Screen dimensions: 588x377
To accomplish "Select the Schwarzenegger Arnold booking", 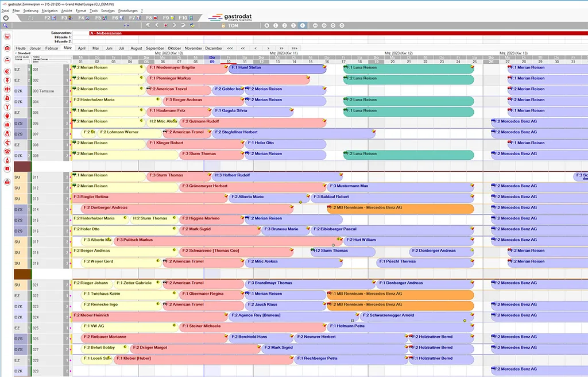I will 417,316.
